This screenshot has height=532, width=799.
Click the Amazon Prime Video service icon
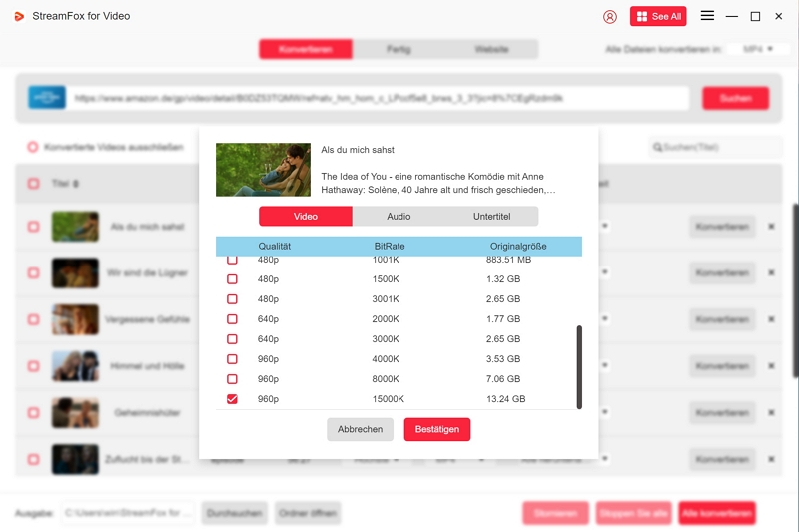pyautogui.click(x=45, y=98)
